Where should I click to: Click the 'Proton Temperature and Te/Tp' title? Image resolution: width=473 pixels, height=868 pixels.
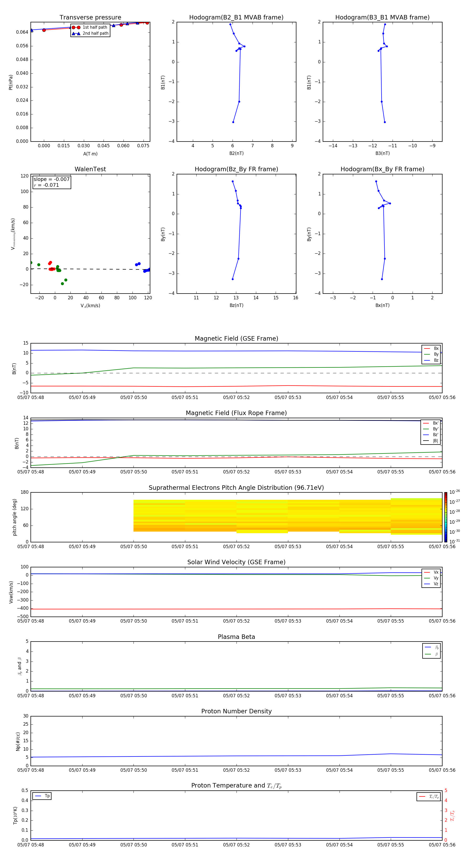point(236,786)
